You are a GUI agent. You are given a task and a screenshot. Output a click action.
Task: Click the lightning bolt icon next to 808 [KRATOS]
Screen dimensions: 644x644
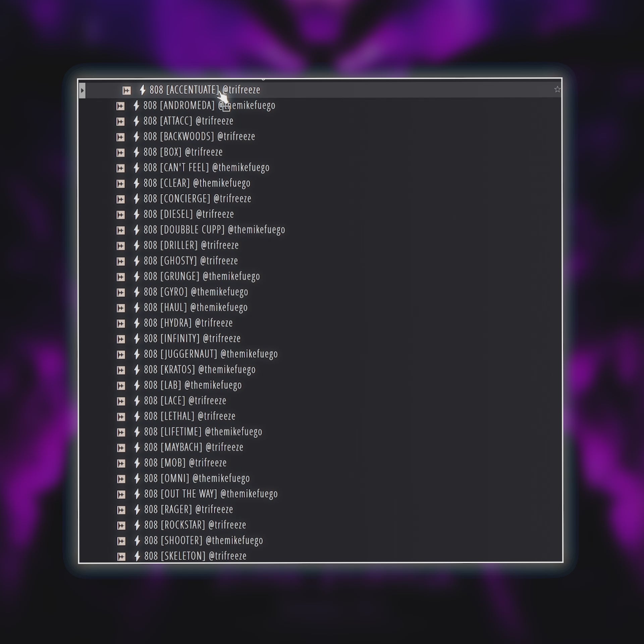coord(137,370)
